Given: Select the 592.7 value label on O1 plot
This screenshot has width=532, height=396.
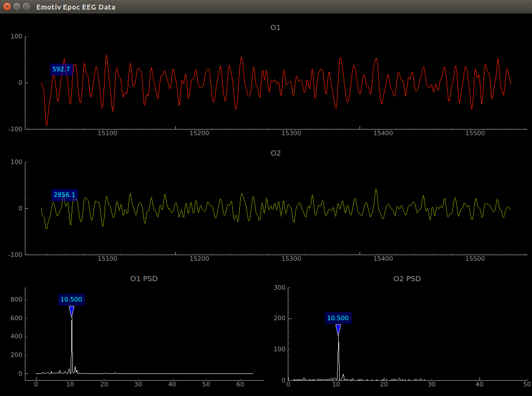Looking at the screenshot, I should (x=61, y=70).
